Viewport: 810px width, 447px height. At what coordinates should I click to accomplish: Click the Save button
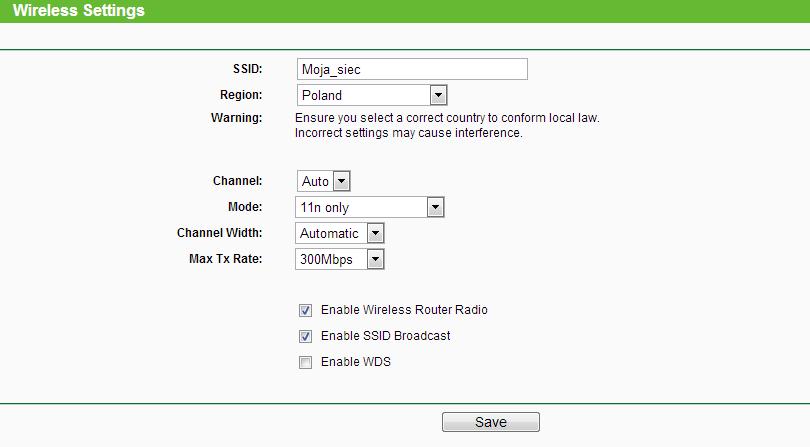point(491,422)
